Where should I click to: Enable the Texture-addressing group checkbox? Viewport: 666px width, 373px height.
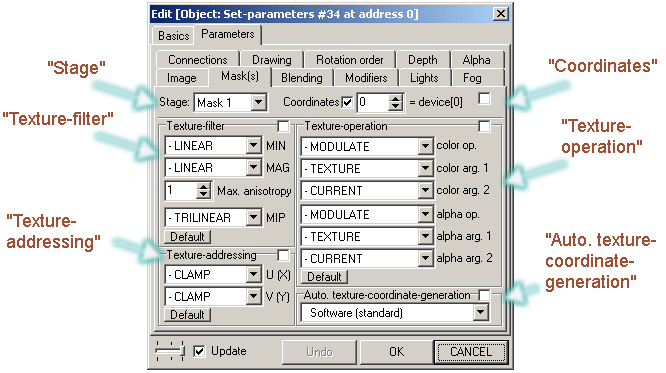coord(283,255)
